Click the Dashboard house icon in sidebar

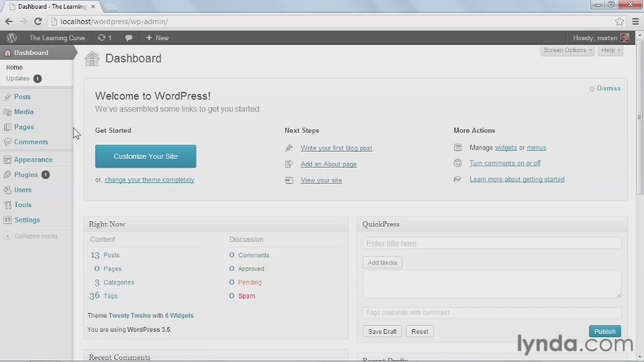click(x=7, y=52)
